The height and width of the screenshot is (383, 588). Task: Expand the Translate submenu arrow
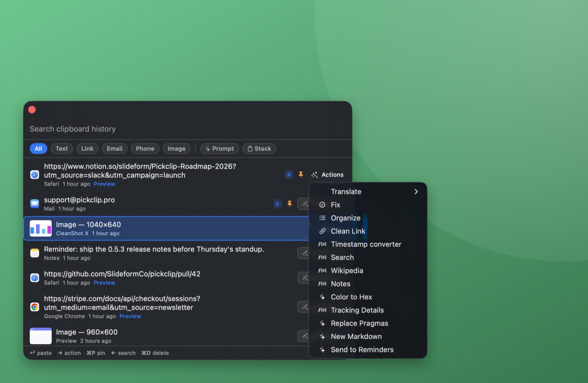(416, 191)
